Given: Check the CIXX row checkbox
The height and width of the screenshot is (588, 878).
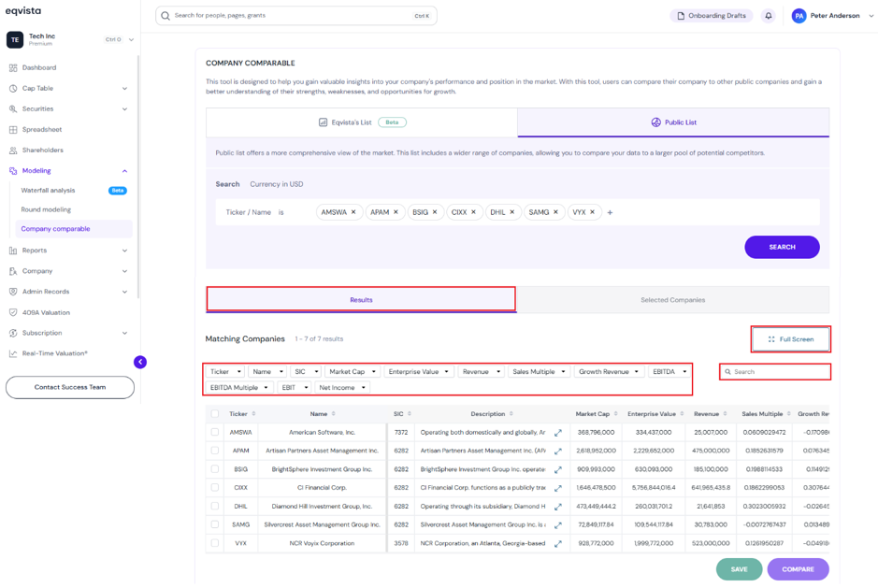Looking at the screenshot, I should [215, 488].
